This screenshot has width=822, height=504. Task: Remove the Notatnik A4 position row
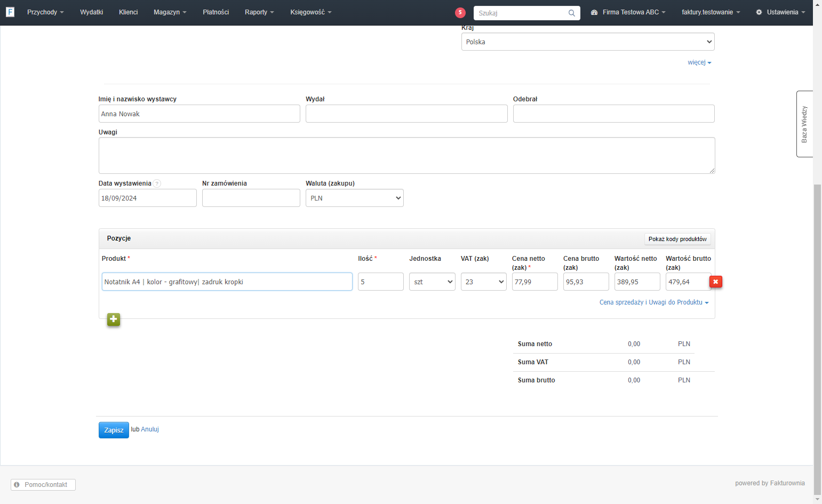tap(716, 282)
